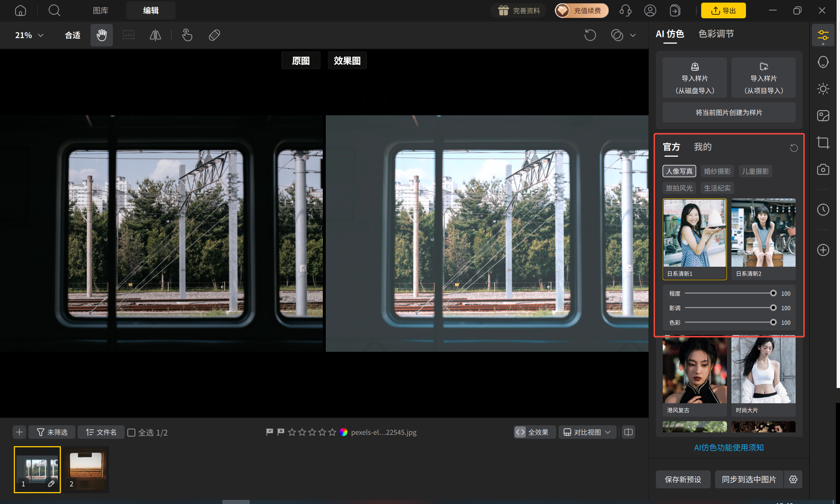This screenshot has height=504, width=840.
Task: Open the history clock icon
Action: 823,210
